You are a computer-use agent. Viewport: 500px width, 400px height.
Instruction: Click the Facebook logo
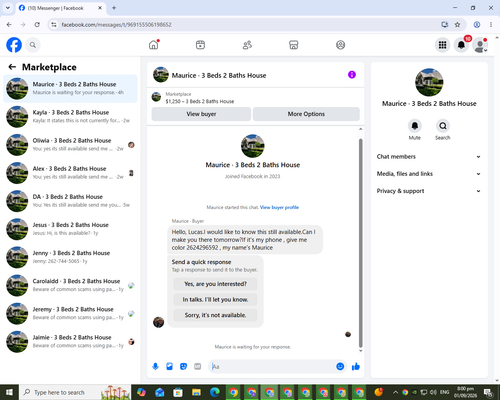14,45
